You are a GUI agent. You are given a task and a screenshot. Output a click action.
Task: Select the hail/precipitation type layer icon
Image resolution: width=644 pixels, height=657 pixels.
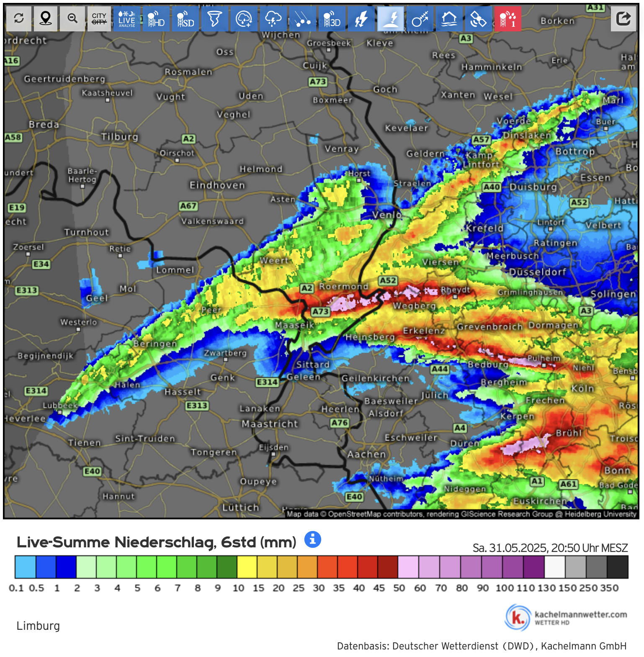pos(303,18)
